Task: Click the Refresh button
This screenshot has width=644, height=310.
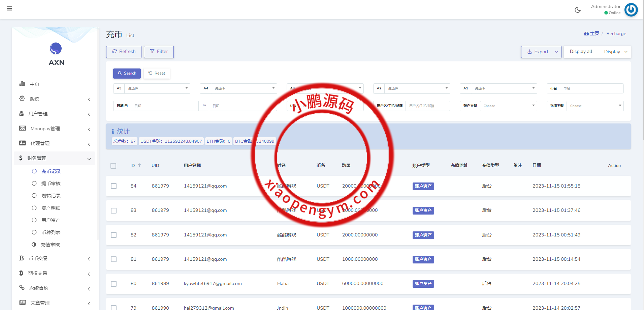Action: tap(124, 52)
